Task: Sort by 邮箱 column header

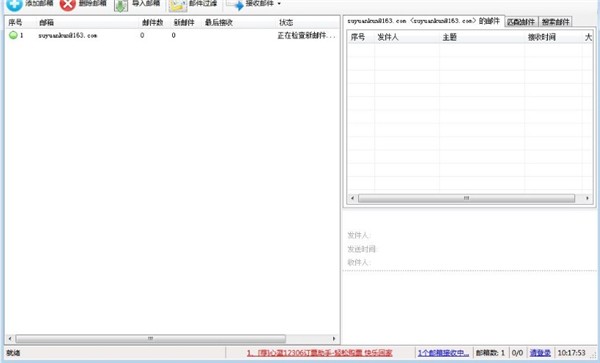Action: coord(46,23)
